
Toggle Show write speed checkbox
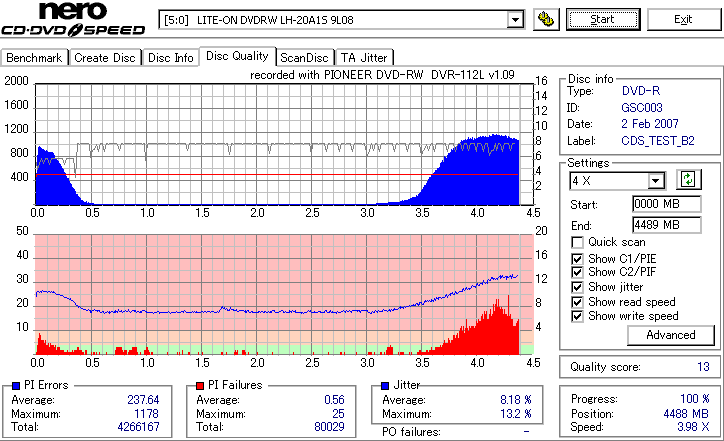click(x=577, y=316)
